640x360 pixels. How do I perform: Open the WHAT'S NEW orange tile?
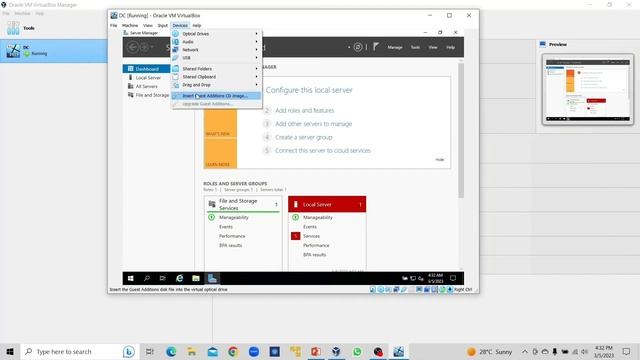click(x=220, y=123)
